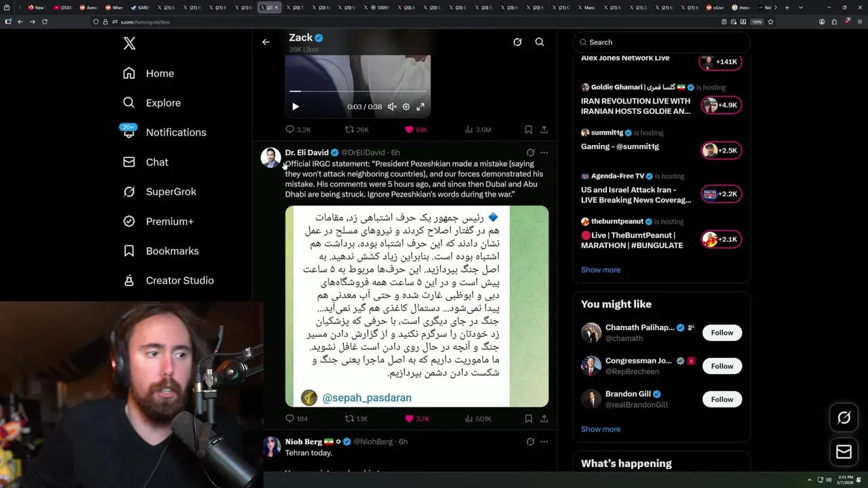Repost the video post with 26K reposts
Viewport: 868px width, 488px height.
tap(357, 129)
